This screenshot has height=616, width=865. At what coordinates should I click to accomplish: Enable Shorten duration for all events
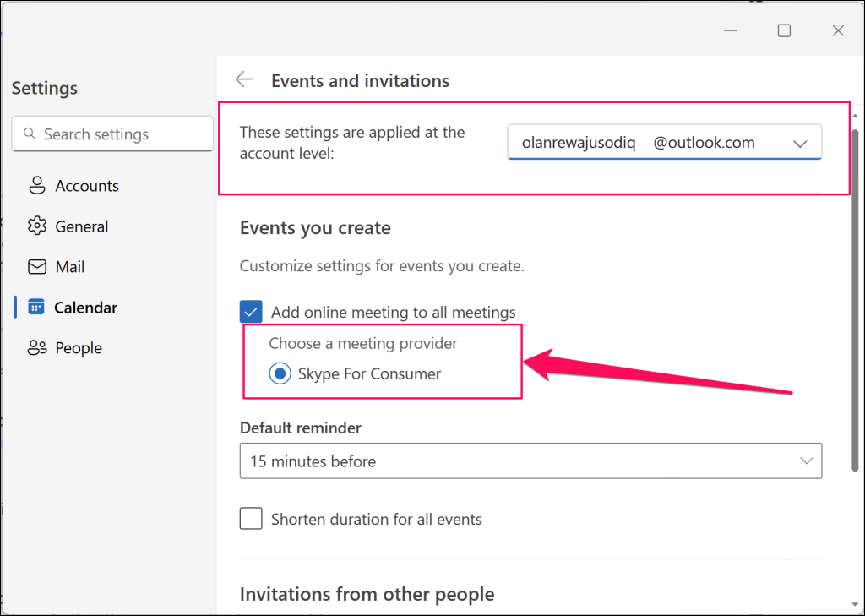tap(251, 519)
